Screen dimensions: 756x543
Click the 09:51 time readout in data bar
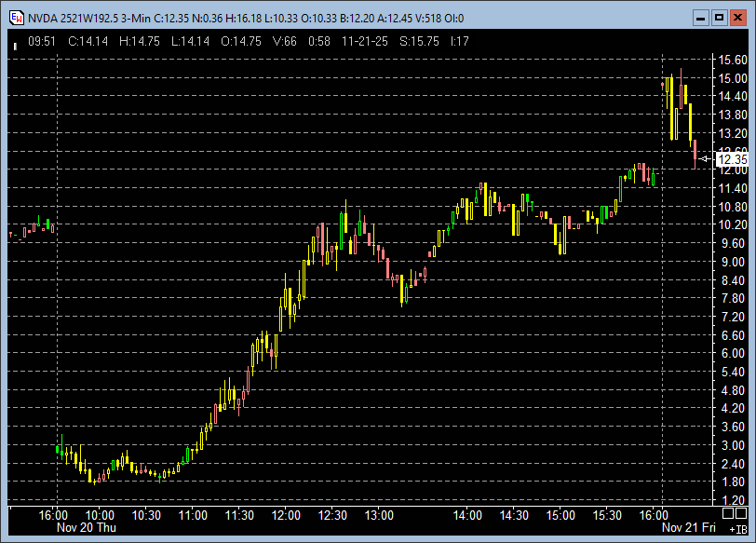tap(42, 41)
